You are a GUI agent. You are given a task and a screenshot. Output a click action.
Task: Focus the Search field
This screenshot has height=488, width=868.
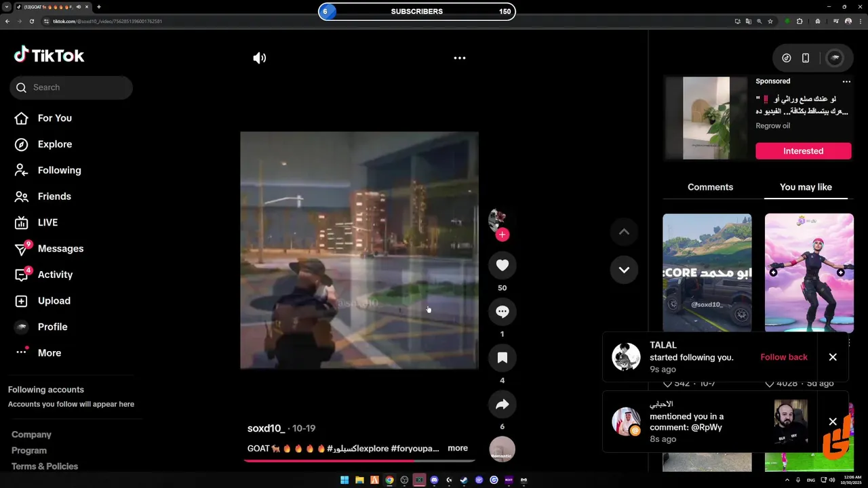71,87
